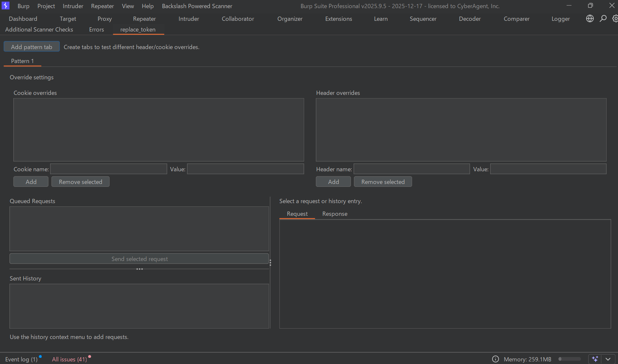Image resolution: width=618 pixels, height=364 pixels.
Task: Focus the cookie Value input field
Action: tap(246, 169)
